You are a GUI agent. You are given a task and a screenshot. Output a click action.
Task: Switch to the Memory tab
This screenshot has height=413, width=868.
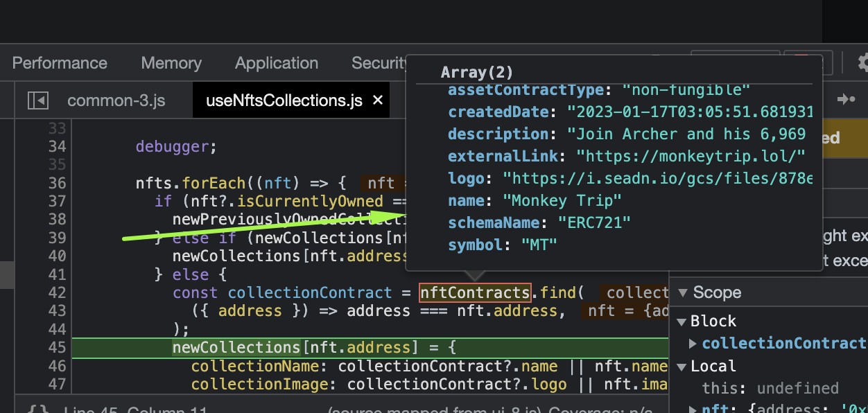pos(171,62)
